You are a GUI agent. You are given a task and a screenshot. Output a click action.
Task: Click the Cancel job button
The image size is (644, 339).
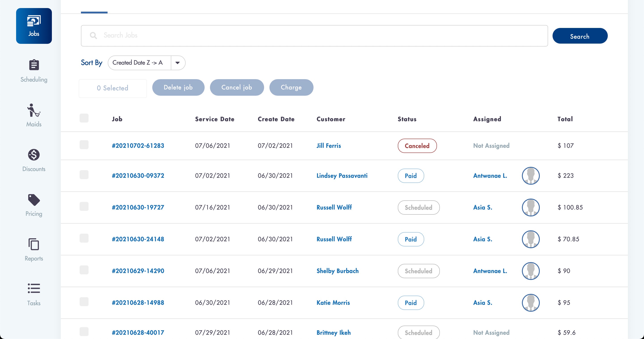coord(237,87)
